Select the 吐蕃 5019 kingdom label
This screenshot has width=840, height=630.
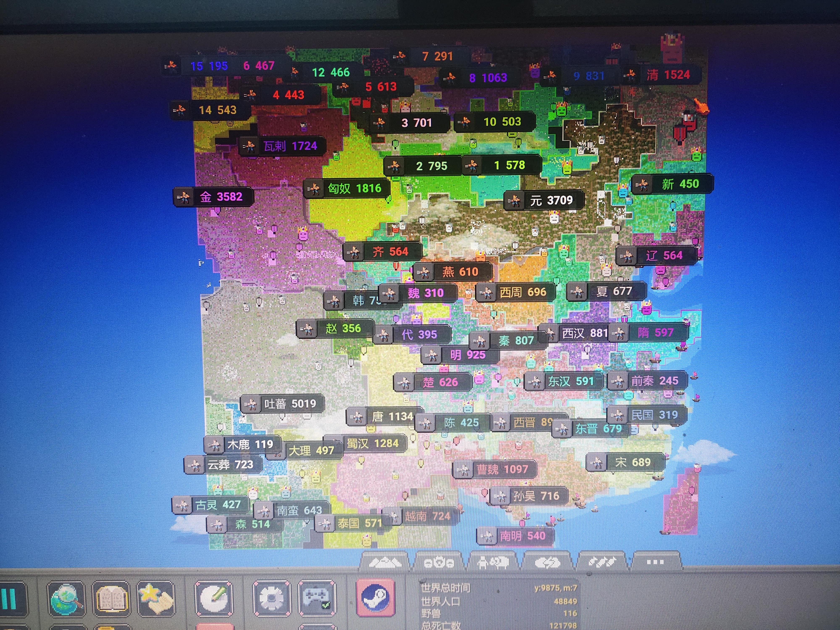coord(290,404)
